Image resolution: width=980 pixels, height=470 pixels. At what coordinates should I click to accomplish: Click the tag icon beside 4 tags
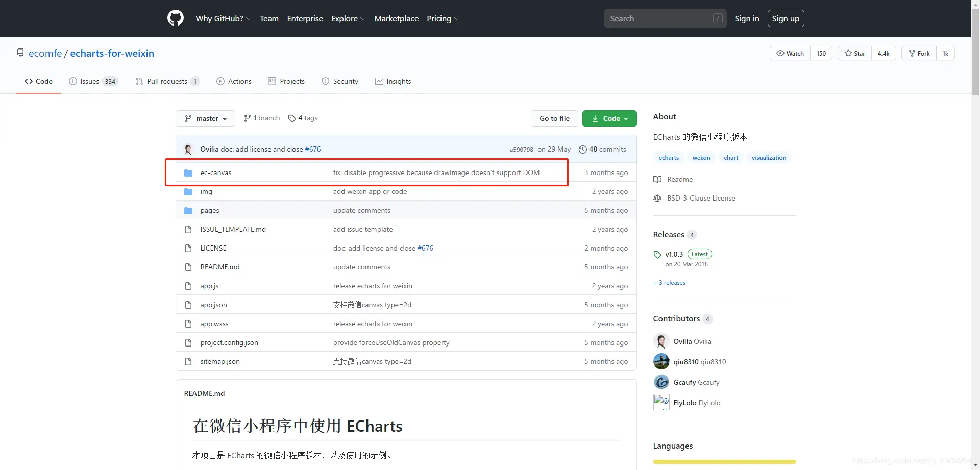292,118
